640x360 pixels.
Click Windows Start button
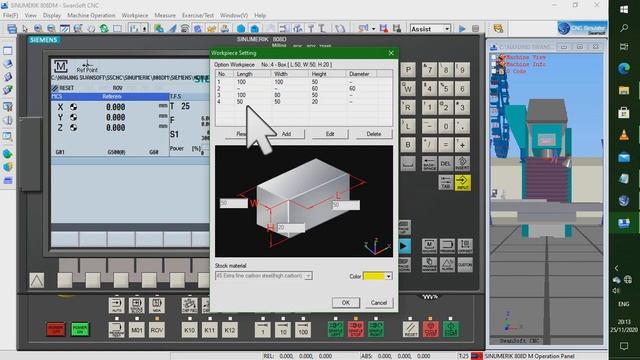[624, 9]
